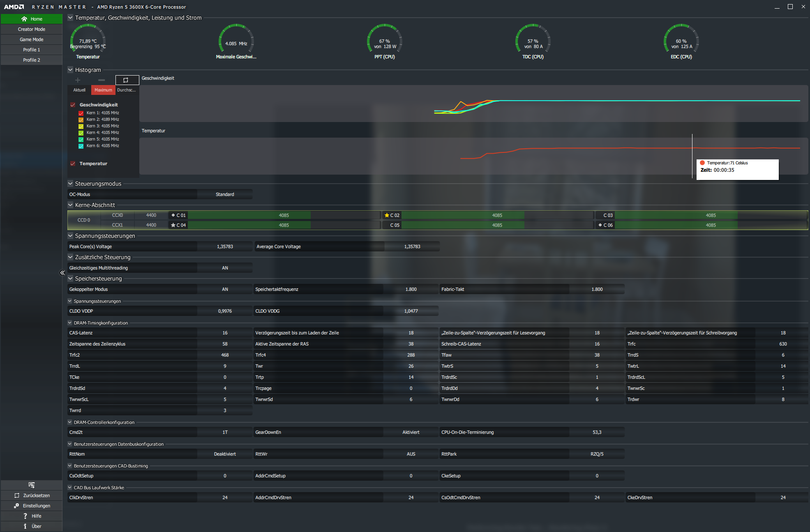Screen dimensions: 810x532
Task: Click the Zurücksetzen button
Action: point(32,495)
